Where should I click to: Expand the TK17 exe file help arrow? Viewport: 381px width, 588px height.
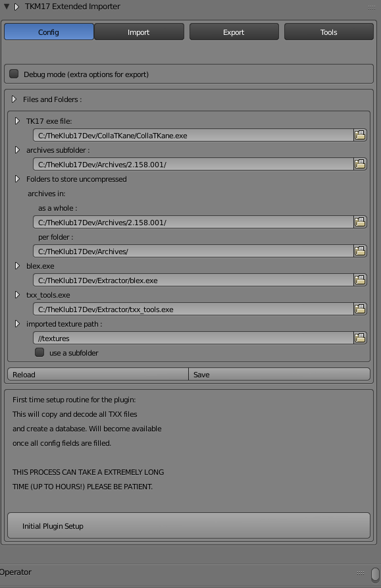[x=17, y=120]
